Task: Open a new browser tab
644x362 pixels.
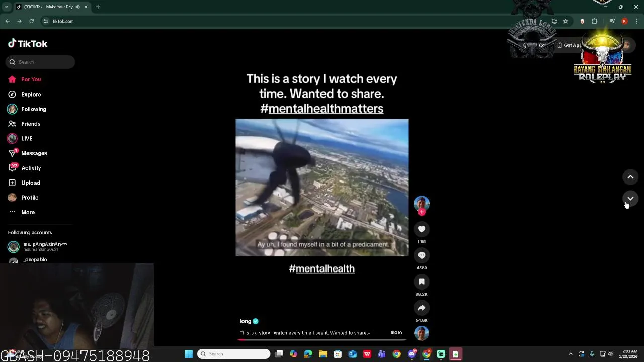Action: (98, 7)
